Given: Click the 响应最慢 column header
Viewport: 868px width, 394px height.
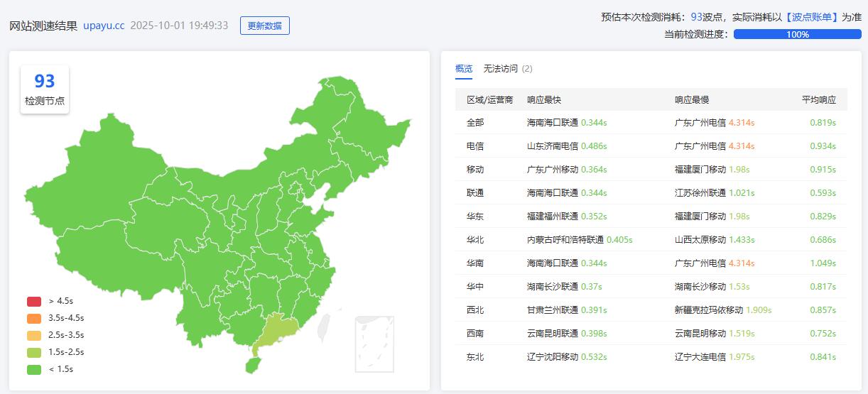Looking at the screenshot, I should coord(691,100).
